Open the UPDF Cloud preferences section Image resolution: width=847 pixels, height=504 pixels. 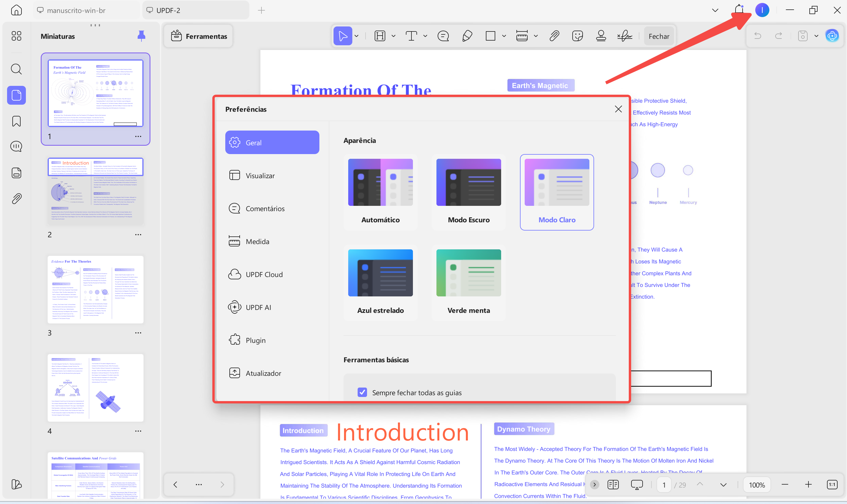272,274
